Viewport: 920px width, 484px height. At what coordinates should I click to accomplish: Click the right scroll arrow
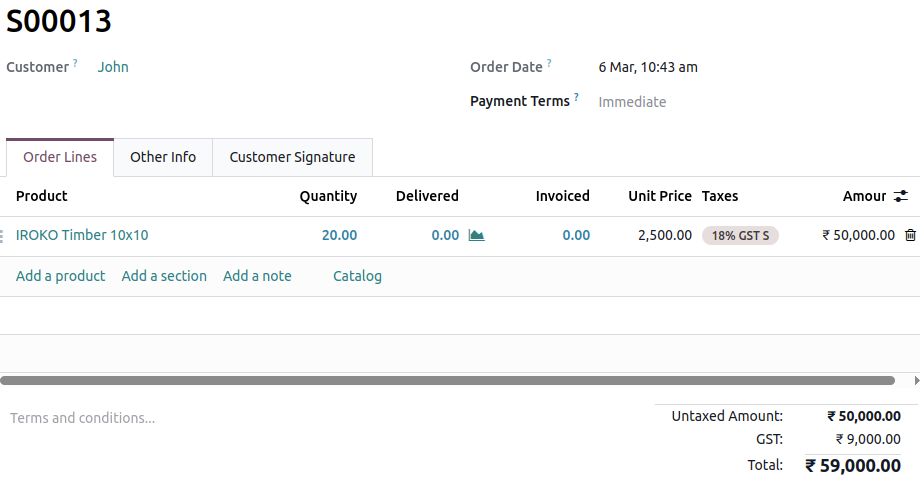tap(916, 381)
